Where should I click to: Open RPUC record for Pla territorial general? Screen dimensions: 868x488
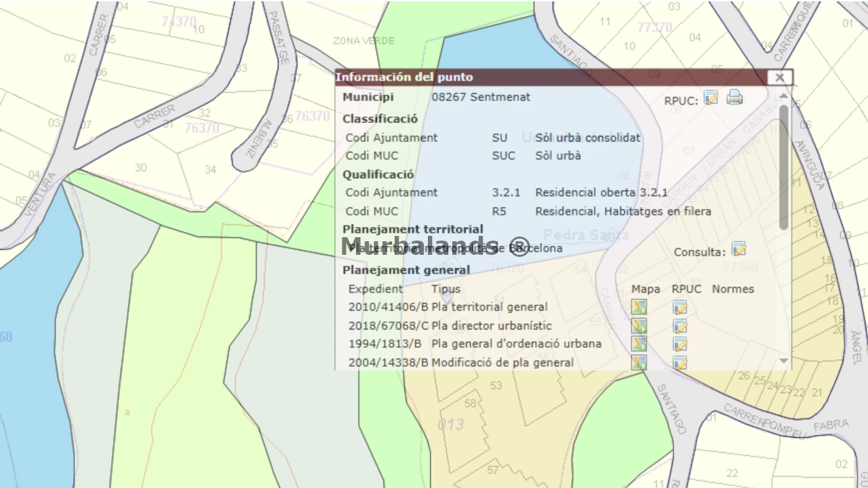pos(680,308)
